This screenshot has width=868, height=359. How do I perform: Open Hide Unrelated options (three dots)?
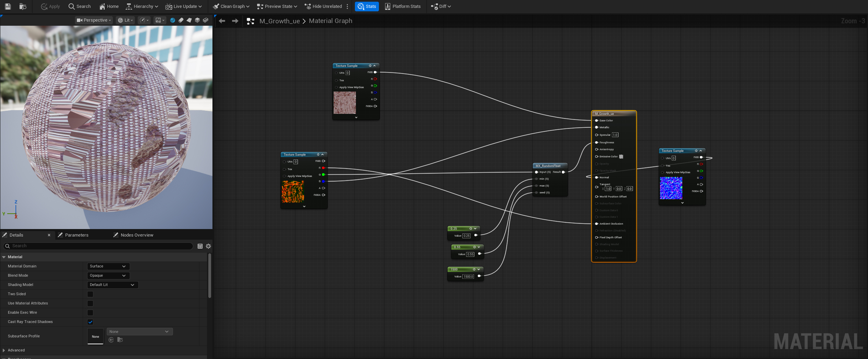coord(348,6)
